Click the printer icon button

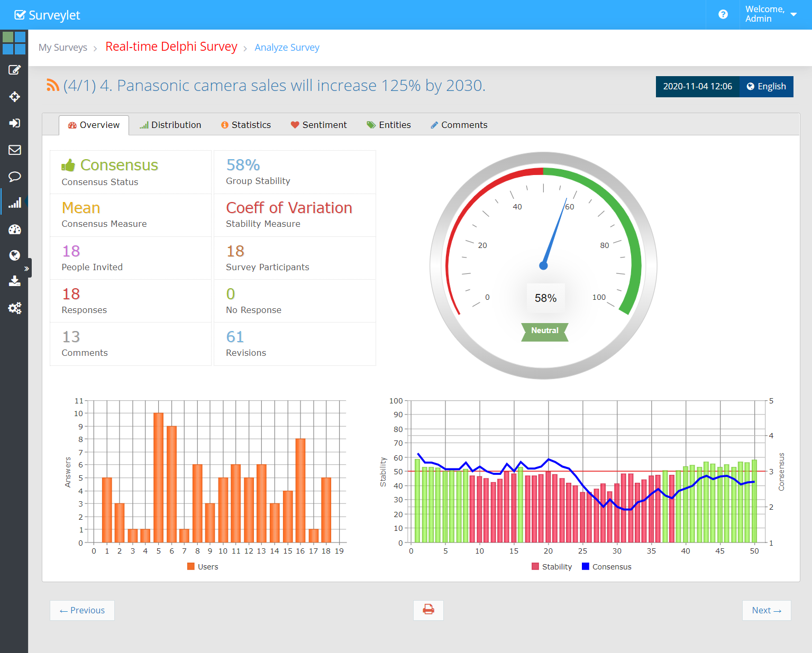click(x=428, y=610)
